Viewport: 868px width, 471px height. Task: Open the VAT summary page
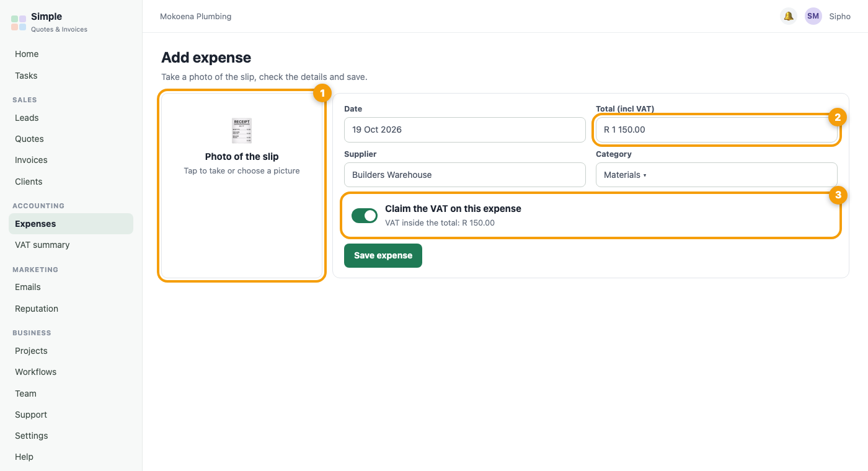click(x=71, y=245)
